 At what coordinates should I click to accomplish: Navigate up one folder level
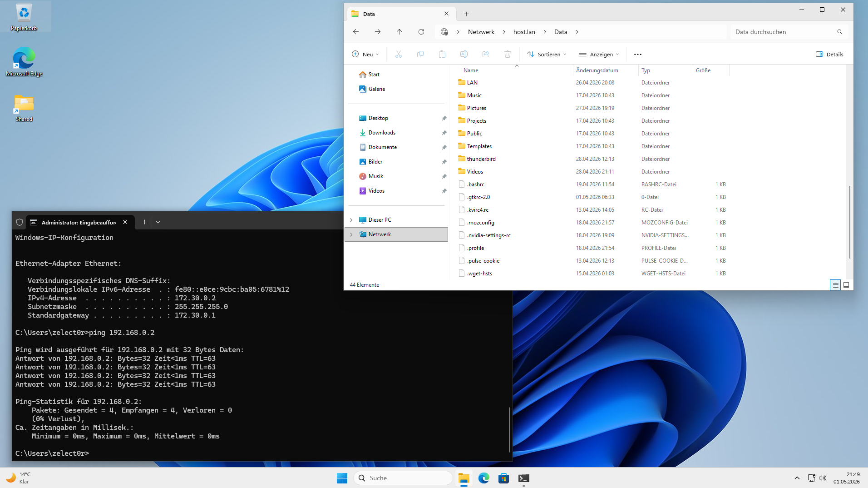point(399,32)
